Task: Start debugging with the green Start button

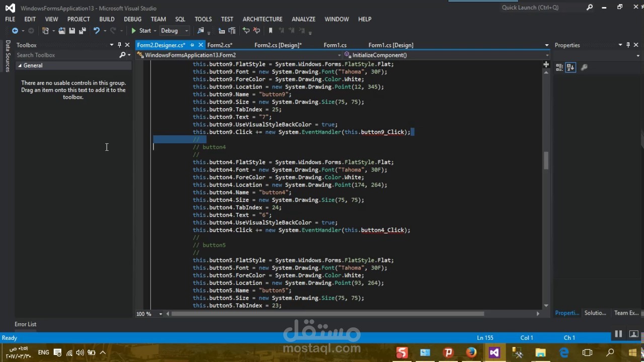Action: click(141, 31)
